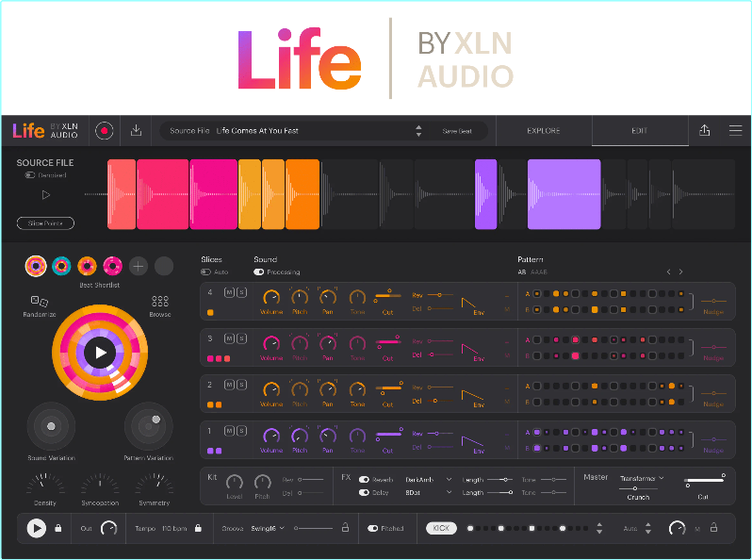Image resolution: width=752 pixels, height=560 pixels.
Task: Click the Randomize dice icon
Action: pos(40,302)
